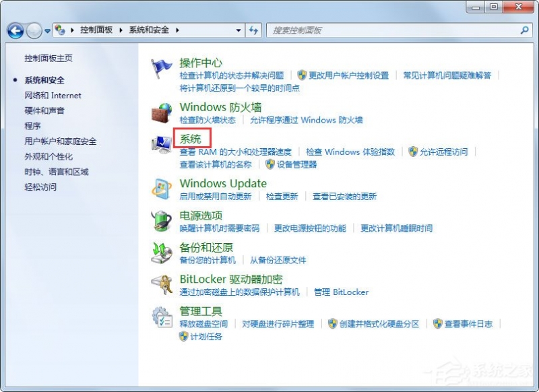Click shield icon beside 计划任务
This screenshot has width=539, height=392.
(183, 336)
